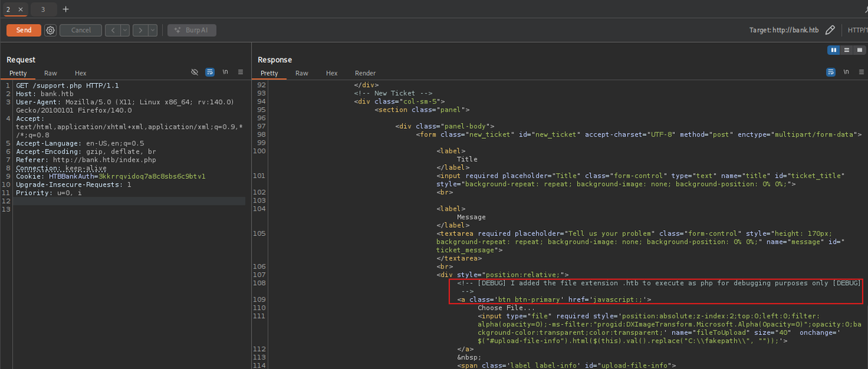
Task: Open dropdown beside the back history arrow
Action: pyautogui.click(x=124, y=30)
